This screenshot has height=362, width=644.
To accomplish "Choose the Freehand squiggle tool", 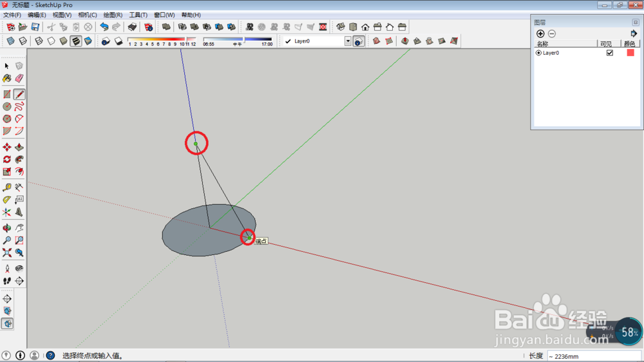I will [19, 106].
